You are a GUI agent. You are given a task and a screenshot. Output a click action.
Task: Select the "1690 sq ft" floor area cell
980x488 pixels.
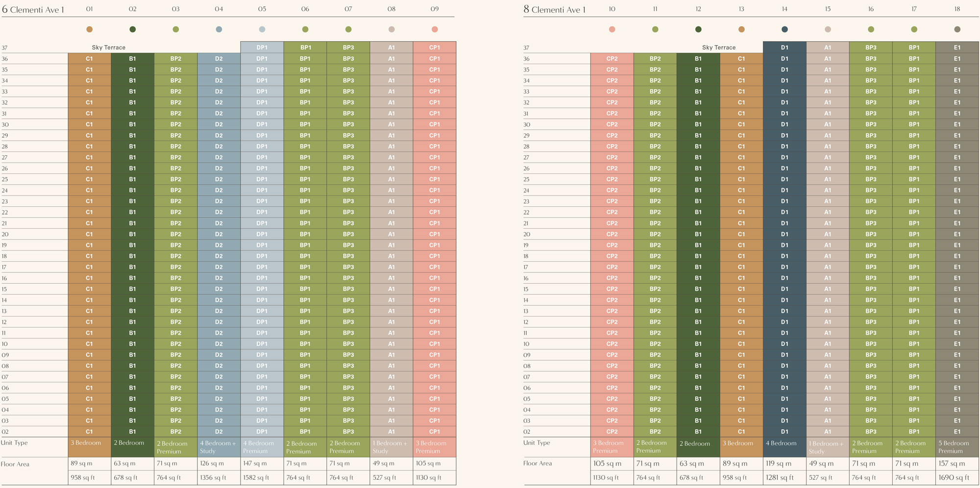(957, 478)
